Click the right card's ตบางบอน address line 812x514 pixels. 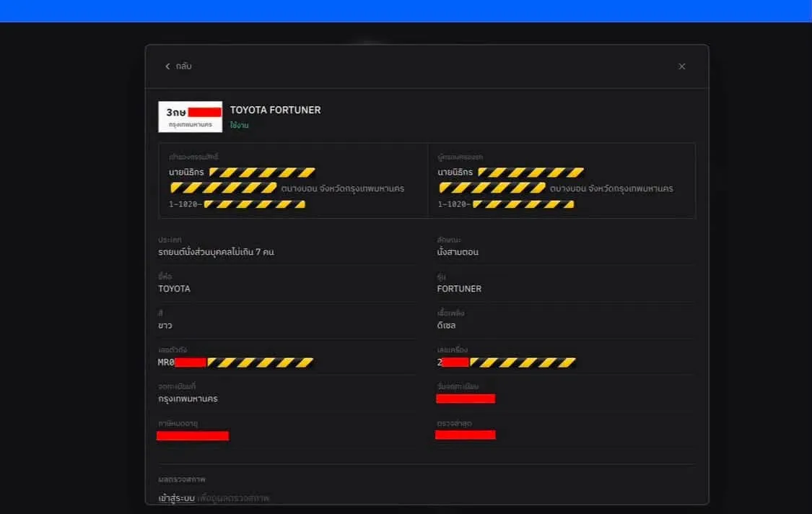click(556, 188)
